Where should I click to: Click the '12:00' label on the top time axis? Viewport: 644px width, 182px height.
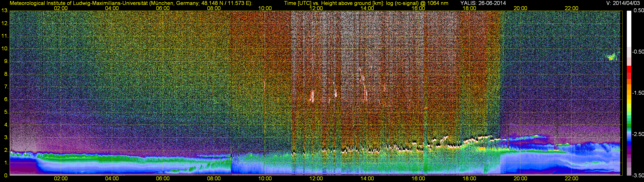coord(316,8)
